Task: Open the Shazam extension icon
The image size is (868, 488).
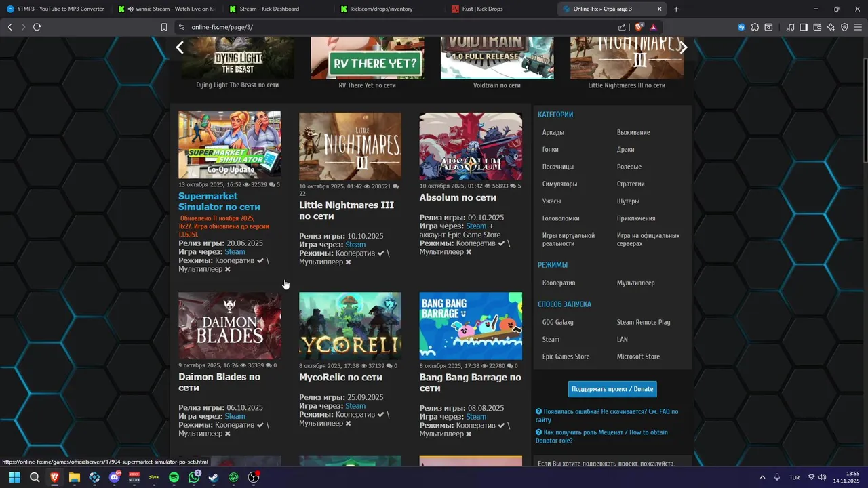Action: click(741, 27)
